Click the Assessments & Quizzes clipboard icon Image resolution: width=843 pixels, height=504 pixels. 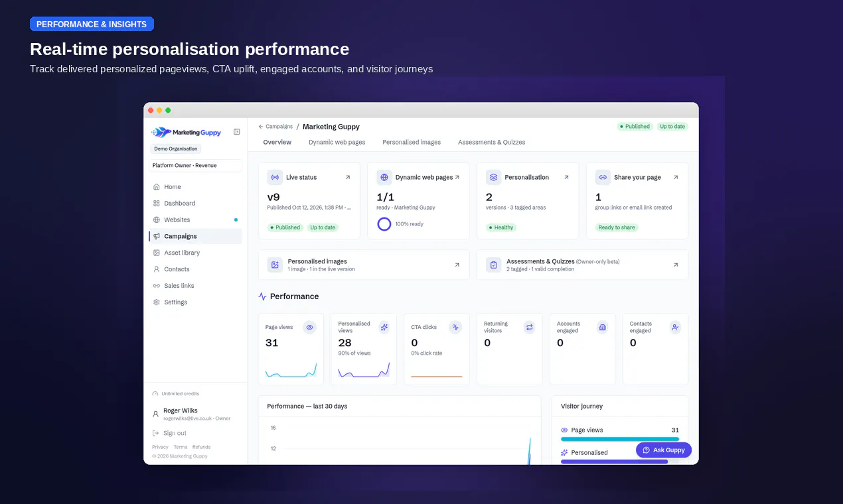493,265
